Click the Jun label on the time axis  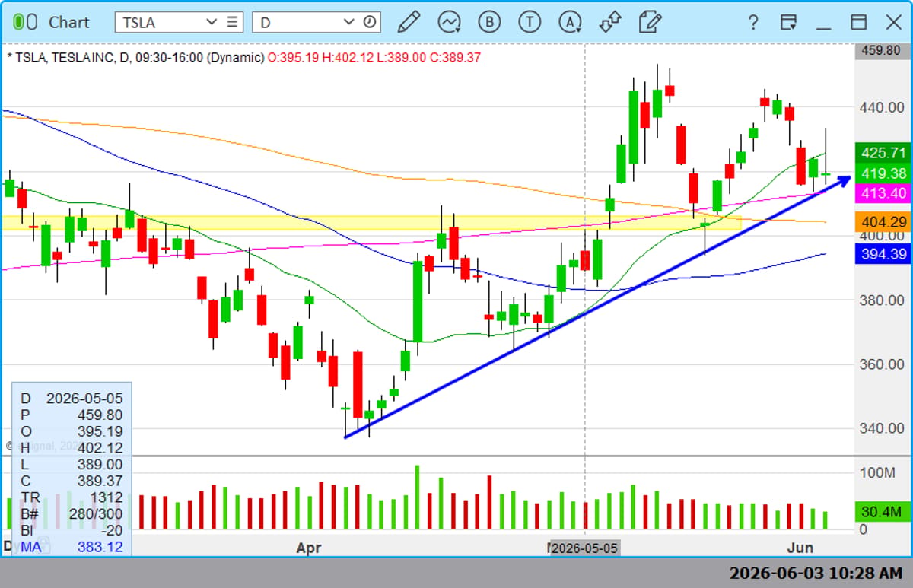[x=800, y=548]
